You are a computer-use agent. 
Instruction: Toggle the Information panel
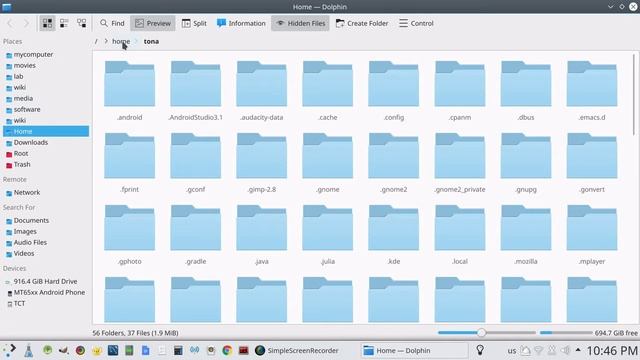pos(241,23)
